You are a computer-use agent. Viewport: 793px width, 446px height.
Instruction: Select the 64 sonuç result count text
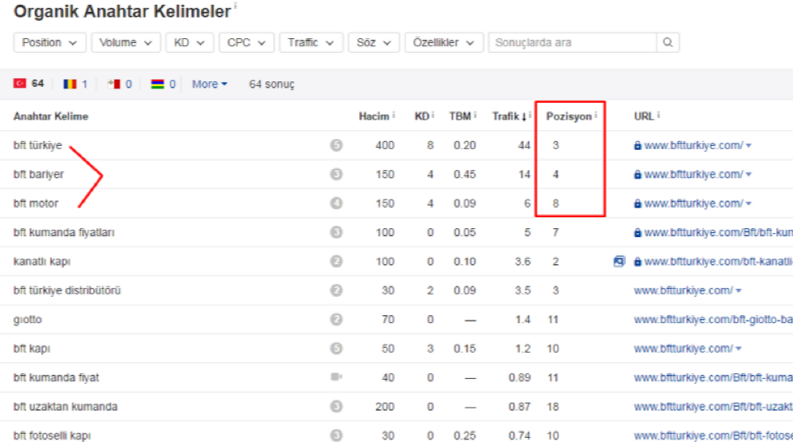(x=272, y=84)
